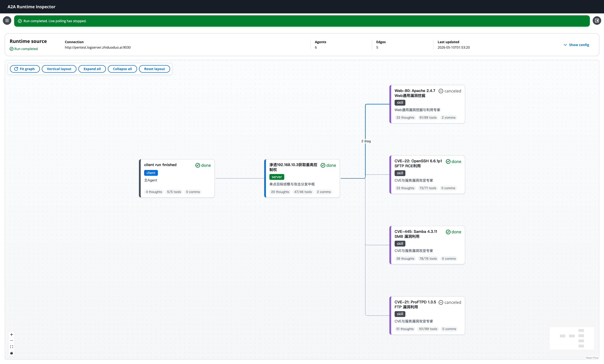The width and height of the screenshot is (604, 364).
Task: Open the hamburger navigation menu
Action: [7, 21]
